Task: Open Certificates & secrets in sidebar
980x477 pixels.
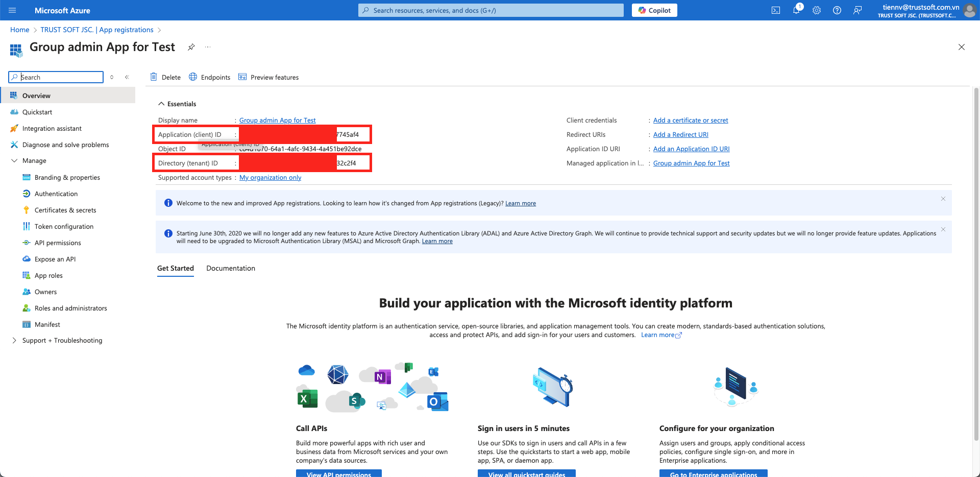Action: tap(65, 210)
